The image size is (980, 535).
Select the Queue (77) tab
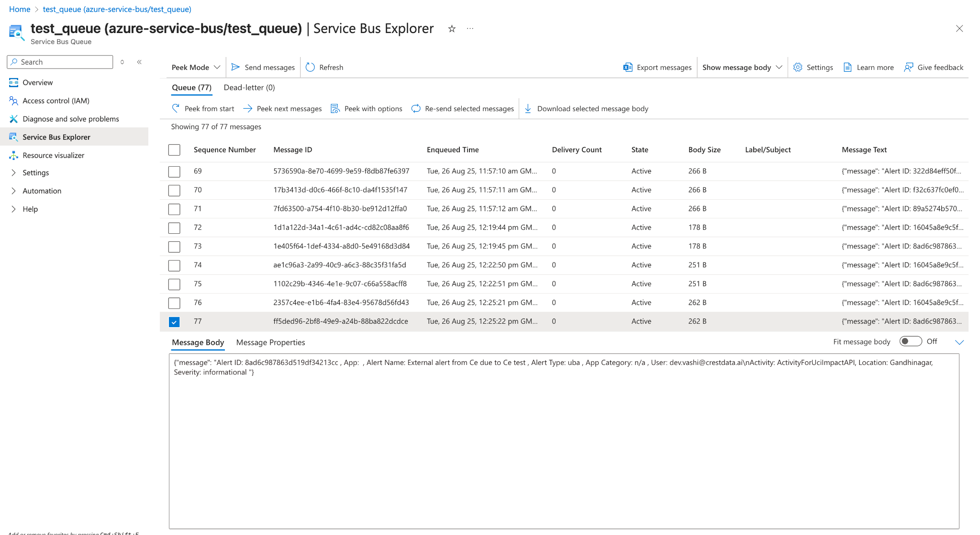point(191,87)
